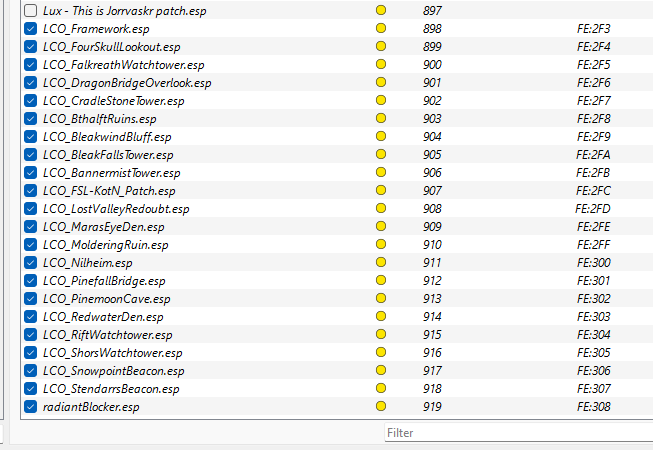Click yellow flag icon for LCO_BleakwindBluff.esp

[x=381, y=136]
